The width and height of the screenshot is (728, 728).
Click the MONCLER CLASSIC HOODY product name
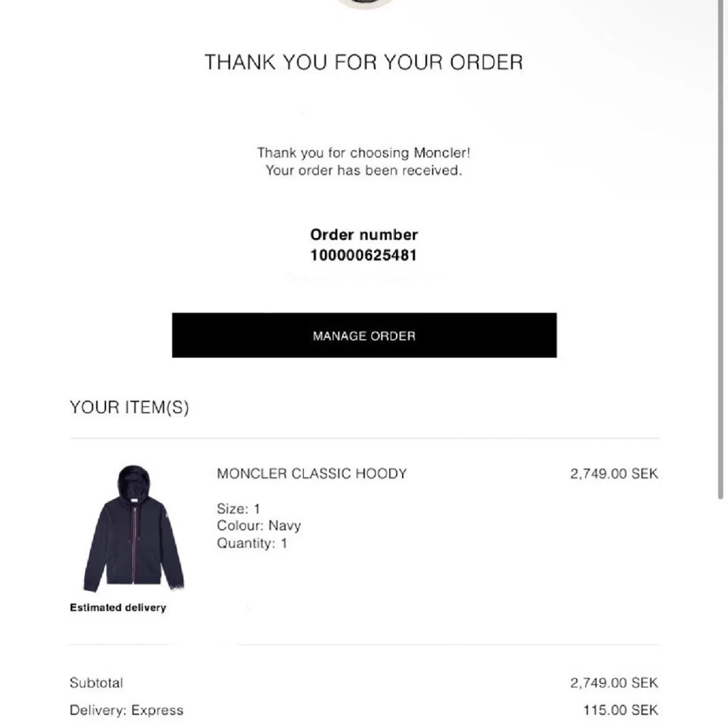point(311,474)
